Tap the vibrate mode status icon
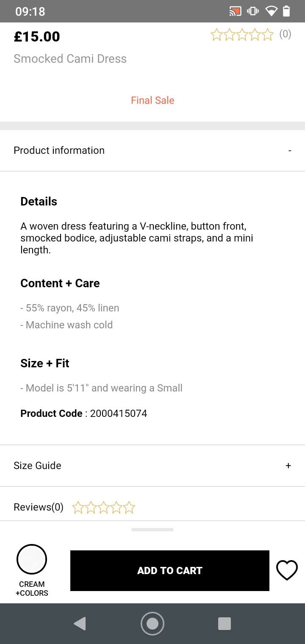Viewport: 305px width, 644px height. (253, 11)
